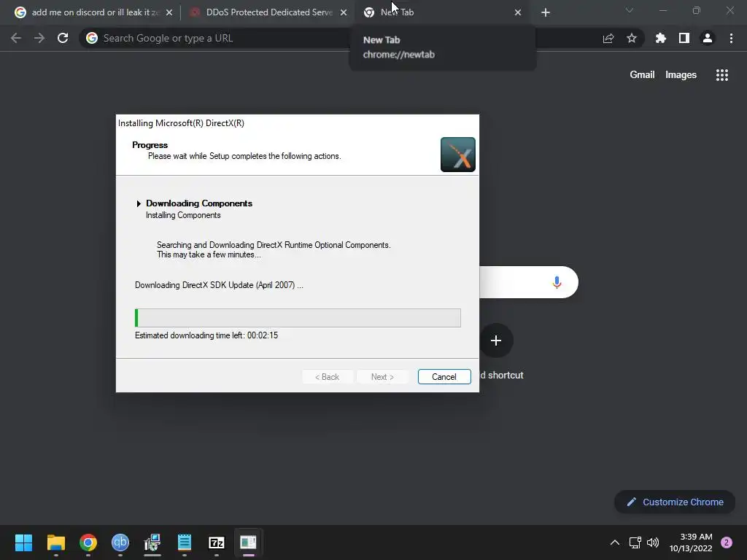Open the Gmail link
747x560 pixels.
(642, 75)
